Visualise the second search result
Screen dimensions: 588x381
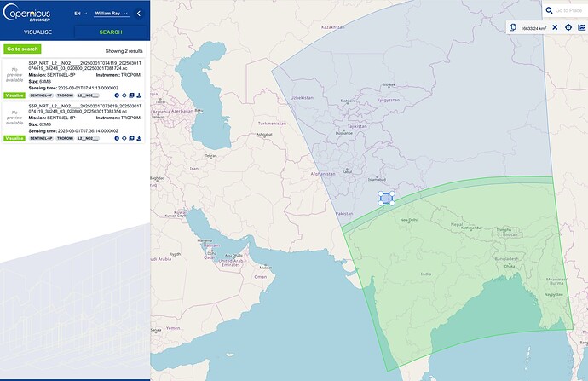14,137
